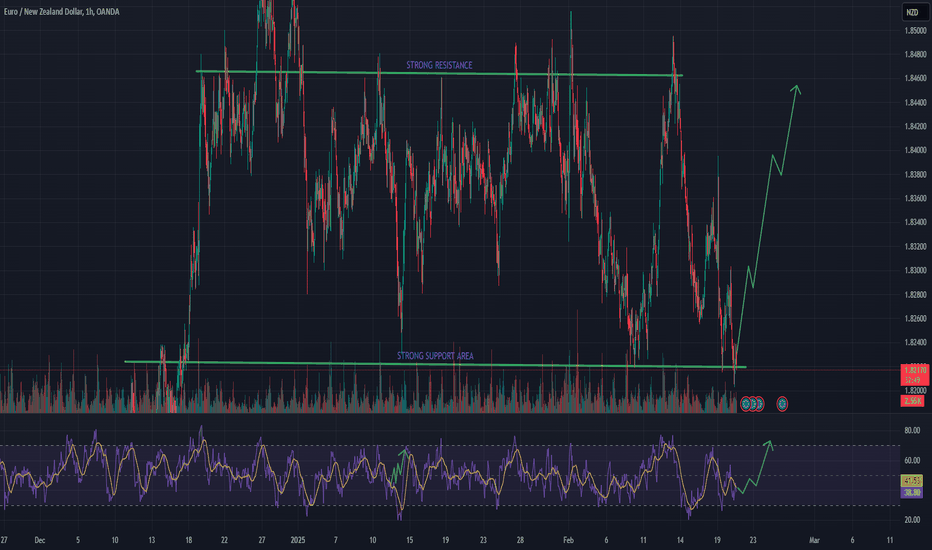
Task: Click the 20.00 level on the oscillator axis
Action: tap(912, 520)
